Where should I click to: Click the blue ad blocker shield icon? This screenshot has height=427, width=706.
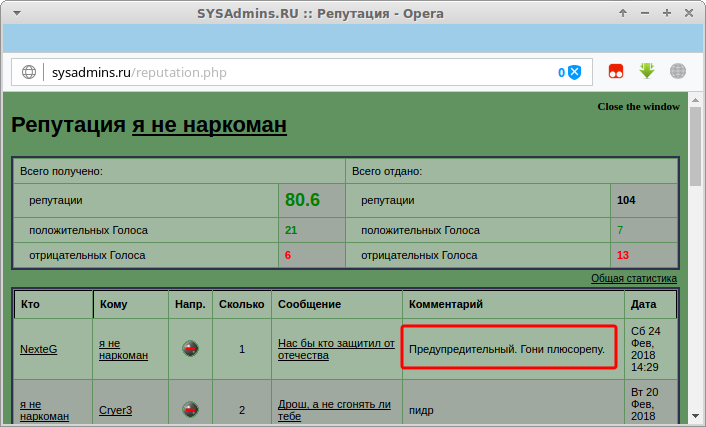(574, 72)
